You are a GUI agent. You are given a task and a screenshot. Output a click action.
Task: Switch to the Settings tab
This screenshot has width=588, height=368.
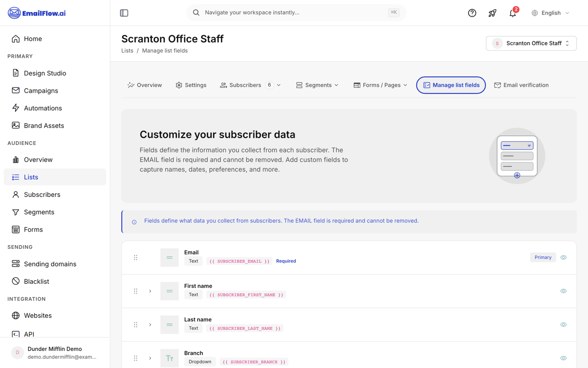191,85
